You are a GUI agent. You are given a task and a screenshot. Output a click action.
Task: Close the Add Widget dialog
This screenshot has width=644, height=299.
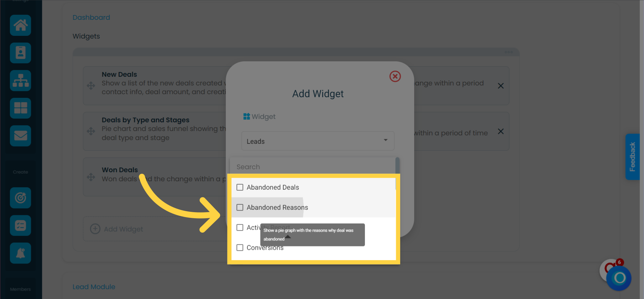(x=395, y=76)
